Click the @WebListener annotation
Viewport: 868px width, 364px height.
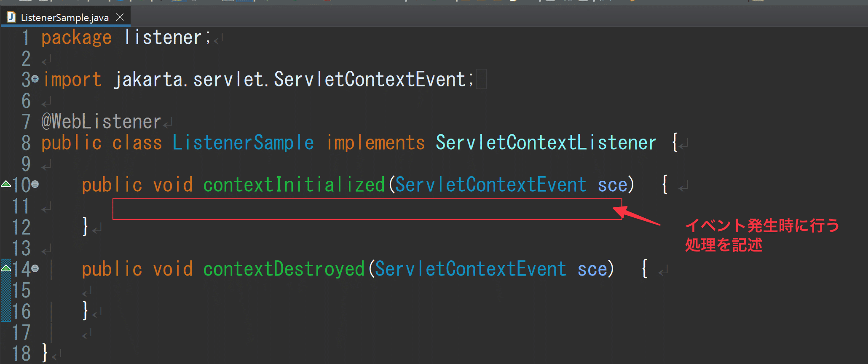click(x=101, y=122)
